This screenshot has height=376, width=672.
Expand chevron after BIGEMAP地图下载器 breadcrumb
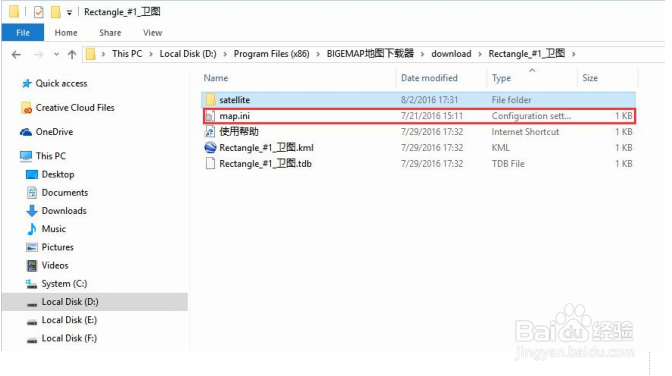click(422, 54)
